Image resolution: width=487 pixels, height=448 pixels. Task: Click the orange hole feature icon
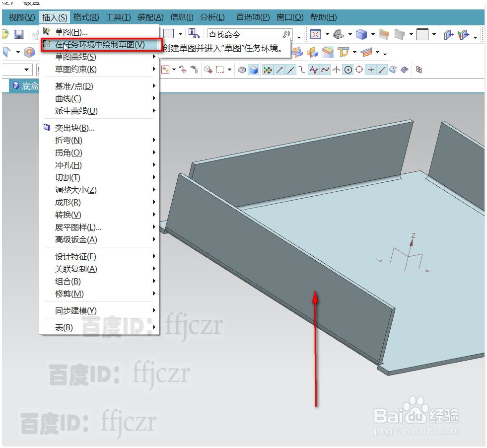pos(29,52)
